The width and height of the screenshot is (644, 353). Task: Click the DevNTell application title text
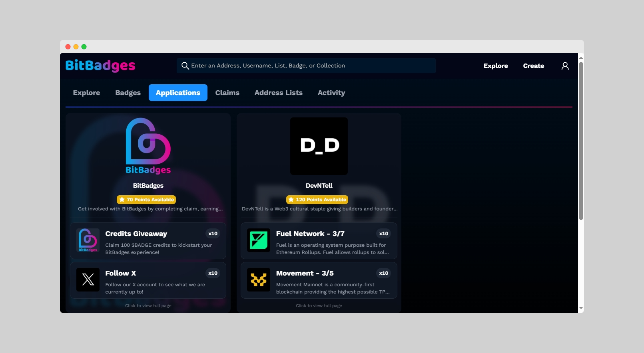point(319,185)
